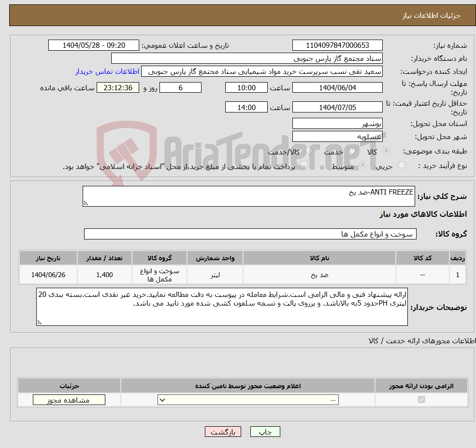
Task: Open the مشاهده مجوز button
Action: (69, 400)
